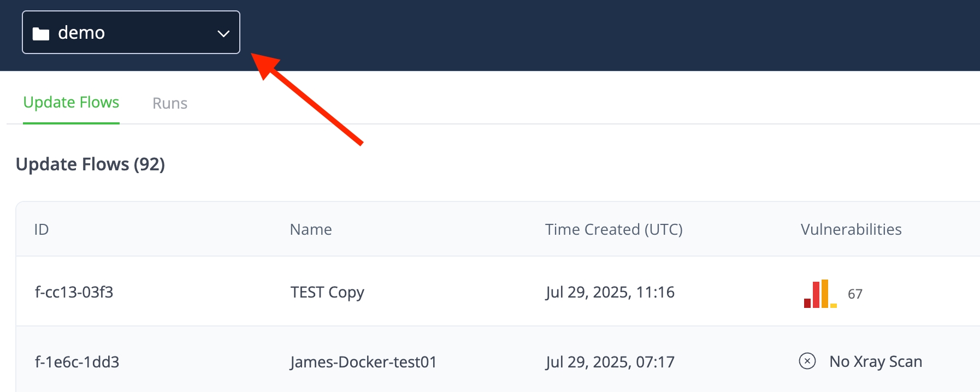Open the demo project selector
Viewport: 980px width, 392px height.
pyautogui.click(x=131, y=33)
